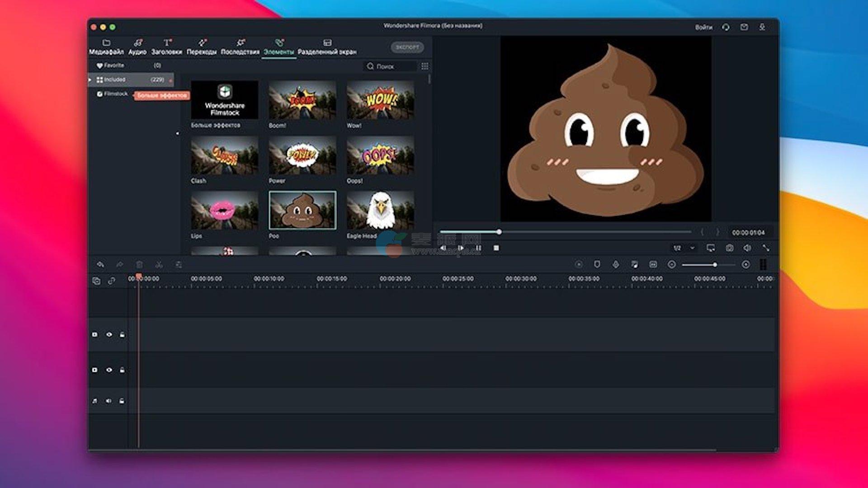Image resolution: width=868 pixels, height=488 pixels.
Task: Lock the second video track
Action: coord(122,370)
